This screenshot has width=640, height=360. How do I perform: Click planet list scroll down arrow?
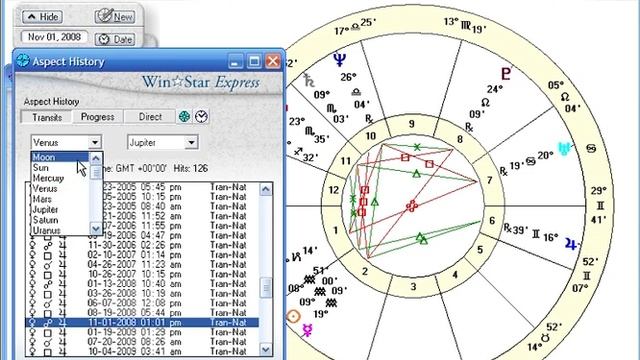96,229
